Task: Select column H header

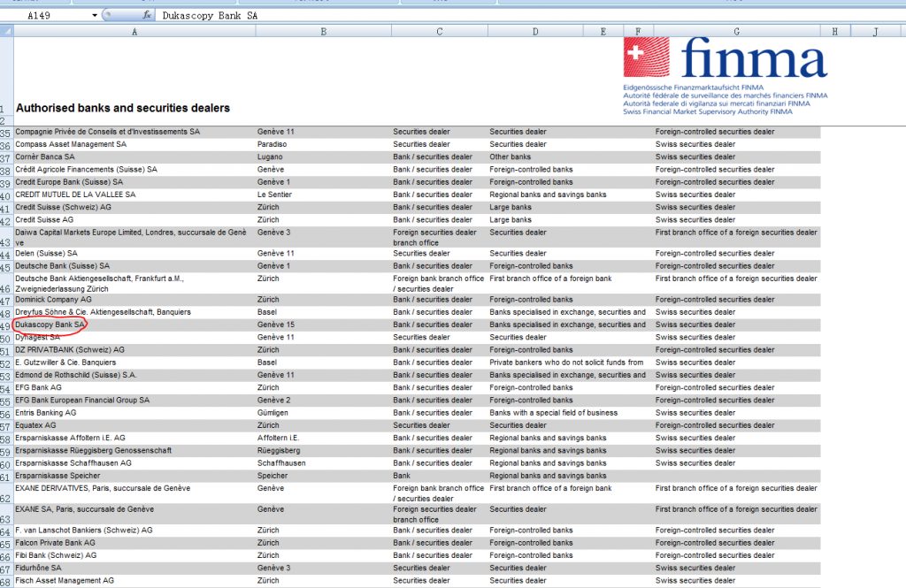Action: click(x=835, y=32)
